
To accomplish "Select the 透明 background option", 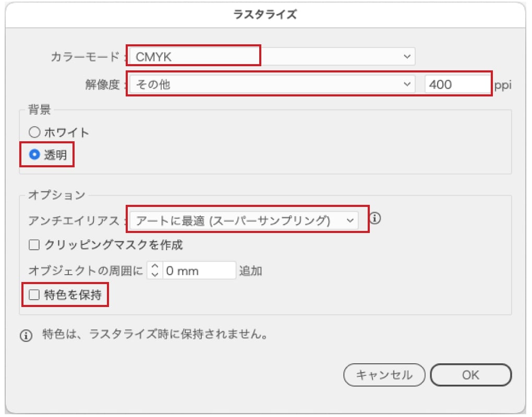I will pyautogui.click(x=34, y=154).
